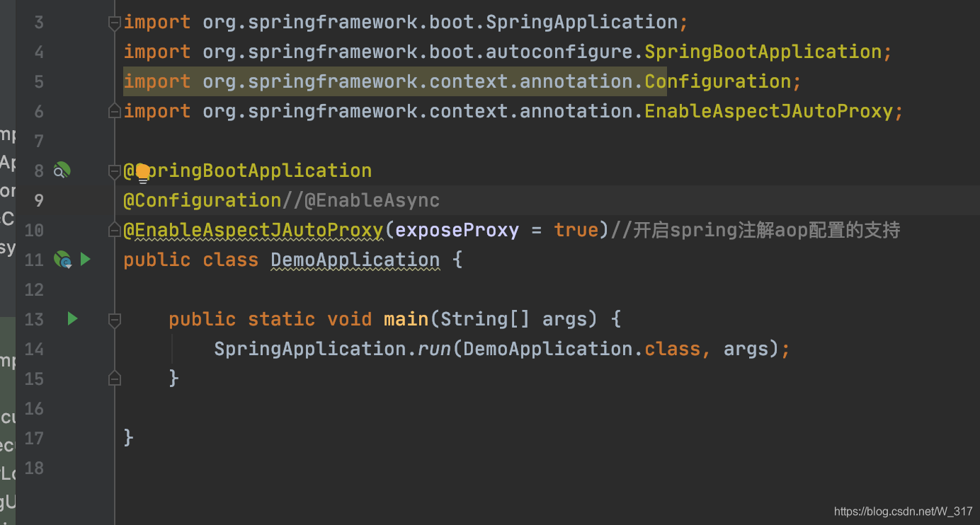The height and width of the screenshot is (525, 980).
Task: Click the Spring context gutter icon on line 11
Action: [x=62, y=259]
